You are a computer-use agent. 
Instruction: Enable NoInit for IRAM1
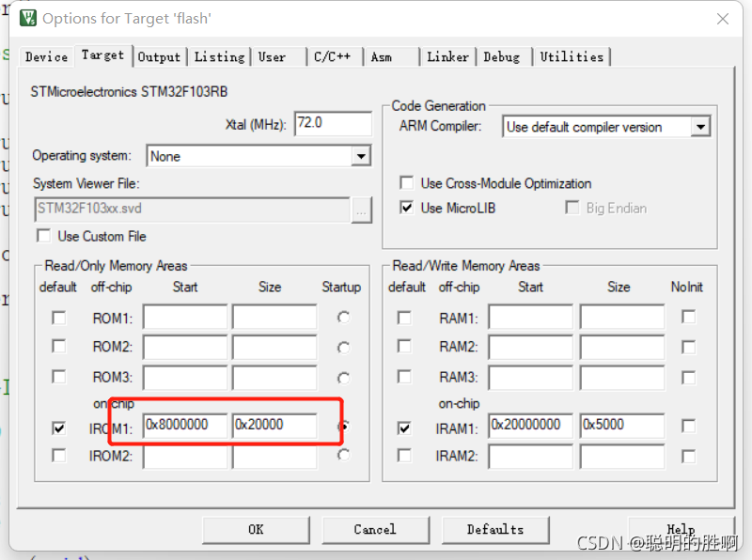[x=689, y=426]
